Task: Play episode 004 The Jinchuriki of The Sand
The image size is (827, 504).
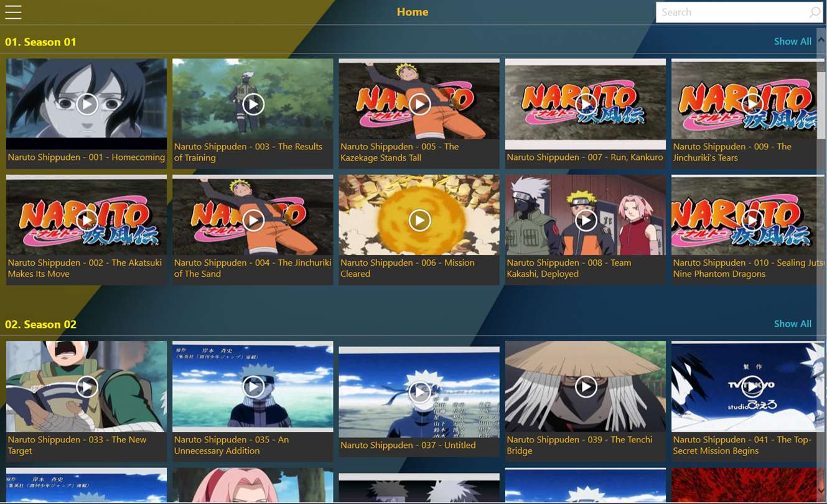Action: point(253,220)
